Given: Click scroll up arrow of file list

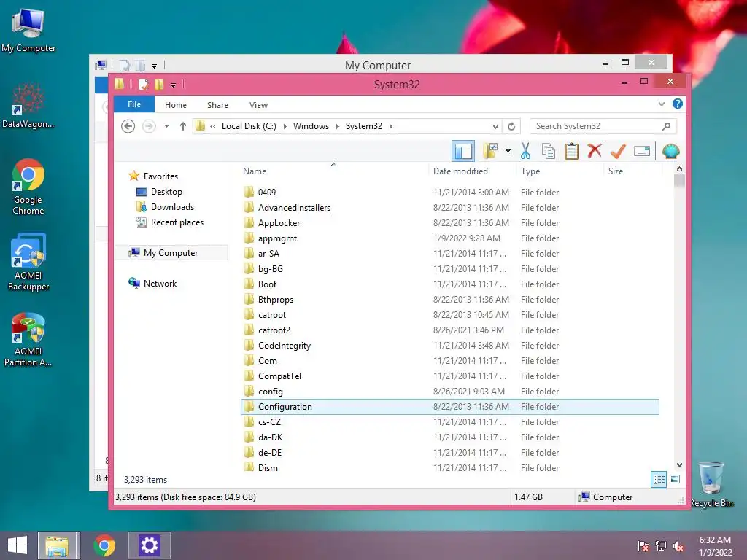Looking at the screenshot, I should [x=679, y=169].
